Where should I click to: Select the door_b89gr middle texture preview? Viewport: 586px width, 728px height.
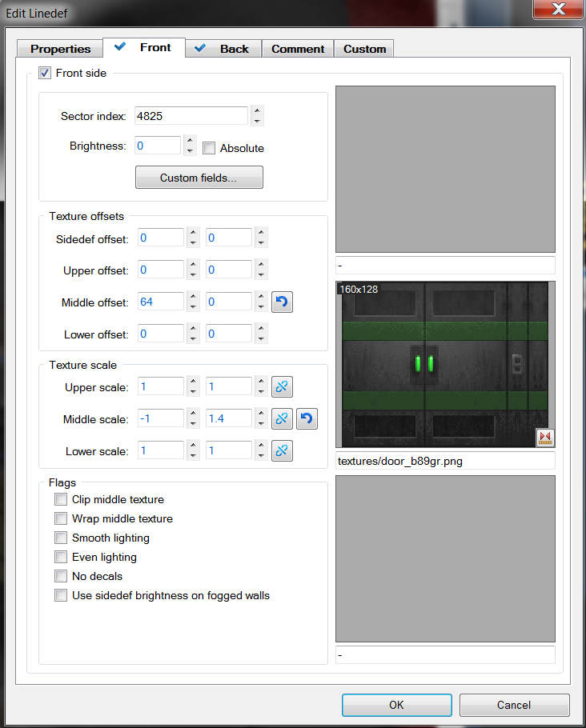pos(444,364)
